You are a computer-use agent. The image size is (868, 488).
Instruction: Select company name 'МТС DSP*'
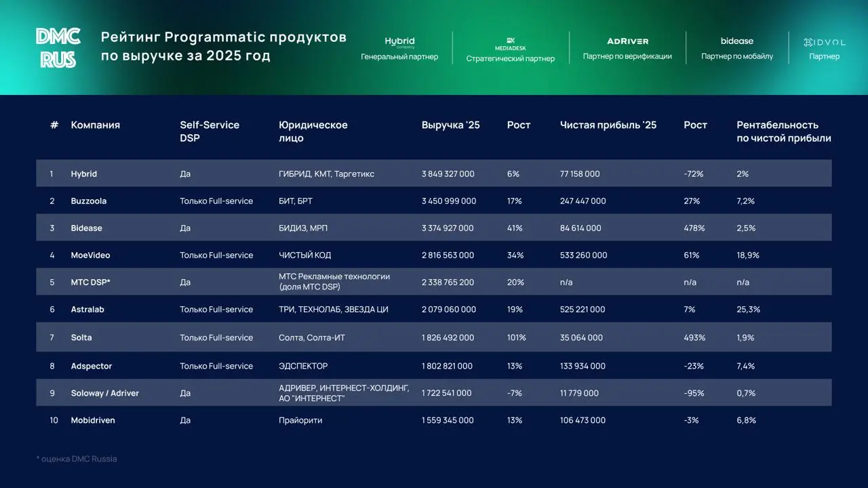91,283
